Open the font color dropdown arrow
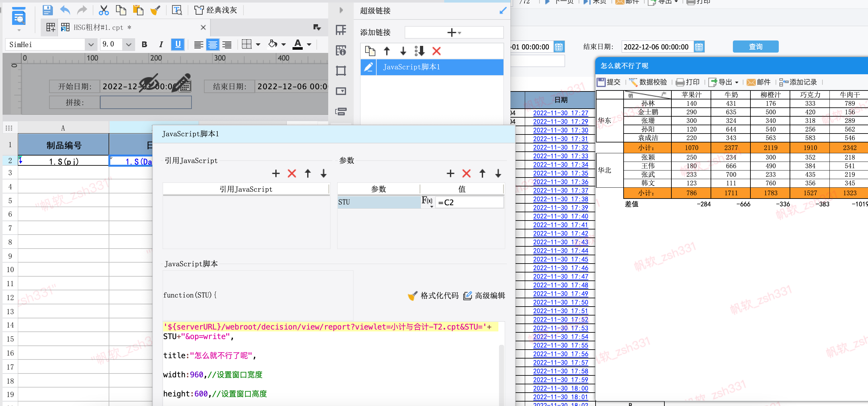 309,45
